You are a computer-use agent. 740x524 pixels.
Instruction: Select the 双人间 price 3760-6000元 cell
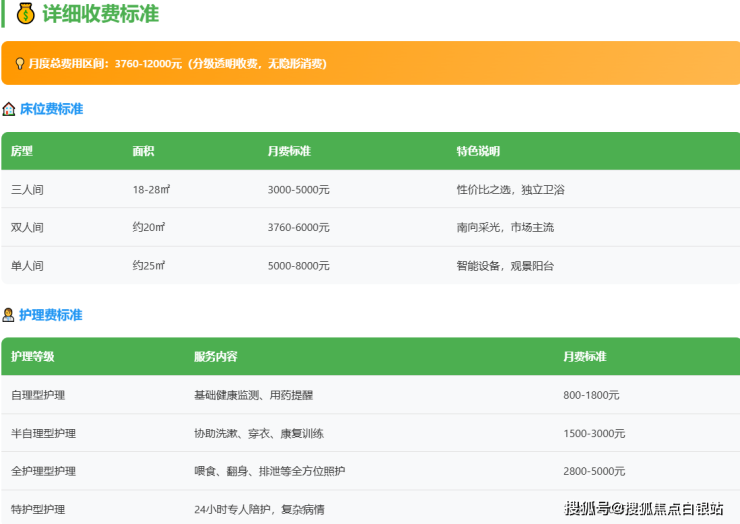298,227
